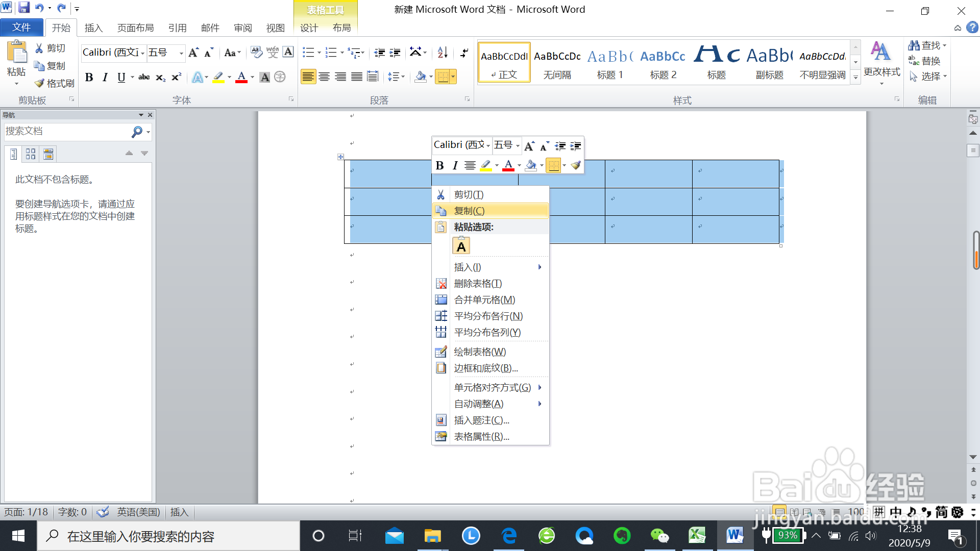Open the Find (查找) dropdown arrow
The image size is (980, 551).
[945, 45]
